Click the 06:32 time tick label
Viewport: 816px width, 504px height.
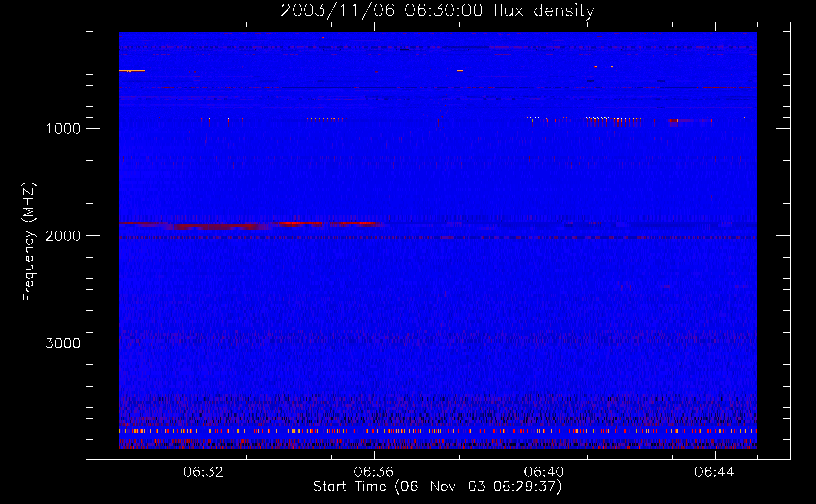click(203, 472)
